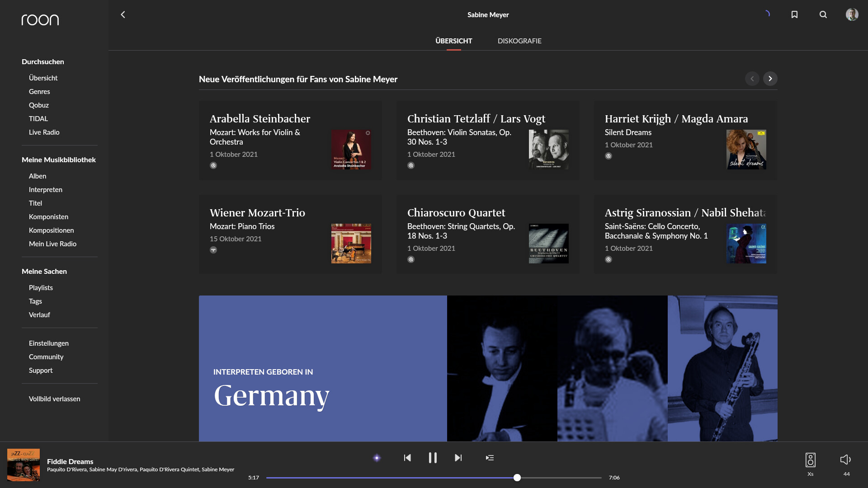Screen dimensions: 868x488
Task: Open the play queue icon
Action: click(x=490, y=458)
